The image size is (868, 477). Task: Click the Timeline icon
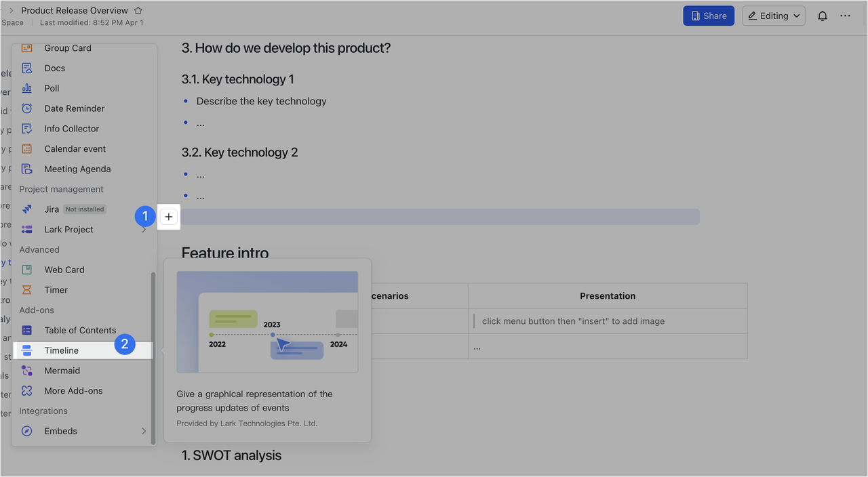26,350
